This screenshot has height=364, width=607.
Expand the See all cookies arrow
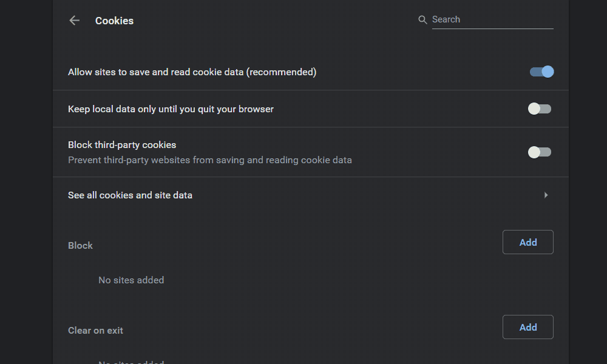(x=546, y=195)
